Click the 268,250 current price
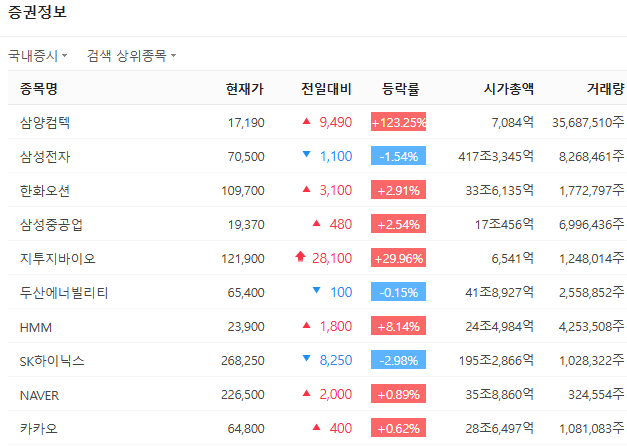The image size is (627, 447). click(243, 360)
